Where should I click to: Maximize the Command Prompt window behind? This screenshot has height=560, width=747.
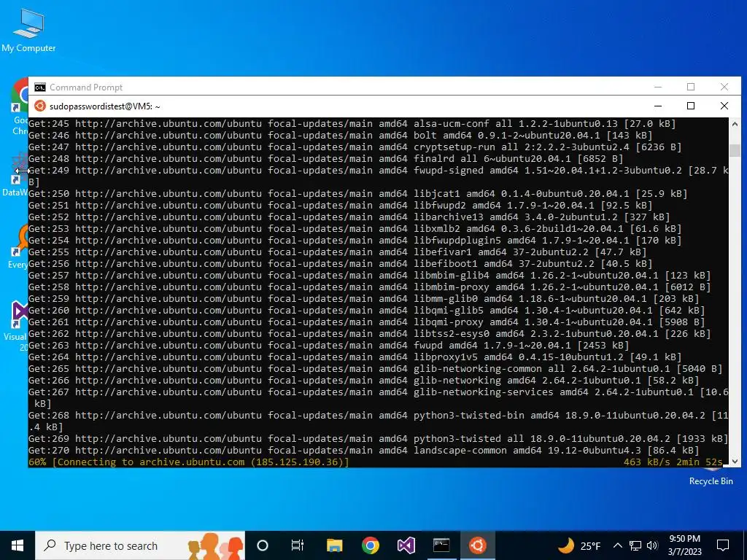click(691, 87)
